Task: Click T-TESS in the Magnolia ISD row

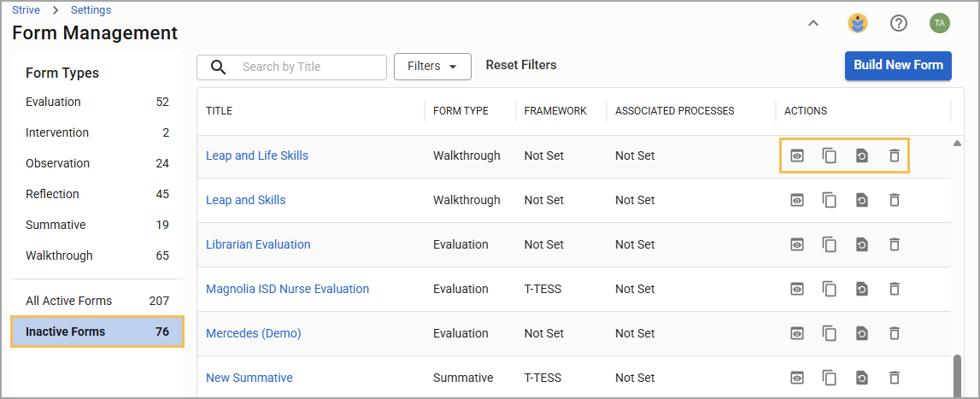Action: tap(543, 289)
